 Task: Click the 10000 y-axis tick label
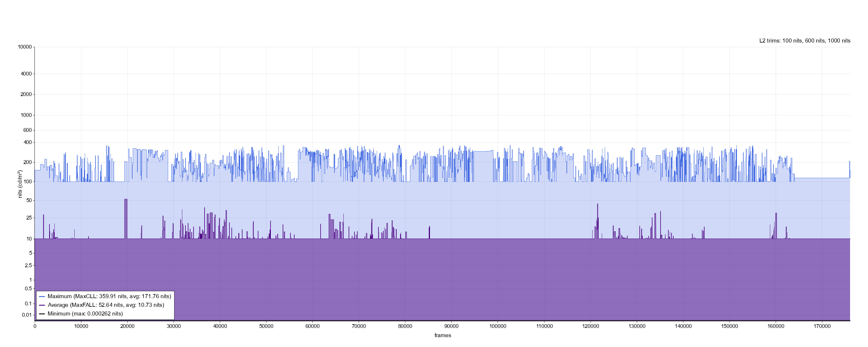(25, 47)
